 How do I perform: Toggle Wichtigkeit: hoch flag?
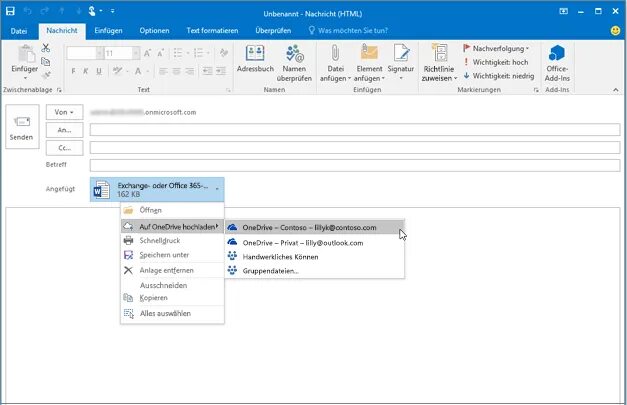click(496, 62)
